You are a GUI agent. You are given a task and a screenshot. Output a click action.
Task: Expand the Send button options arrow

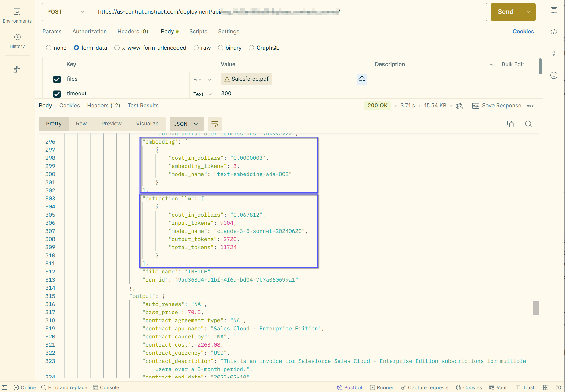528,12
